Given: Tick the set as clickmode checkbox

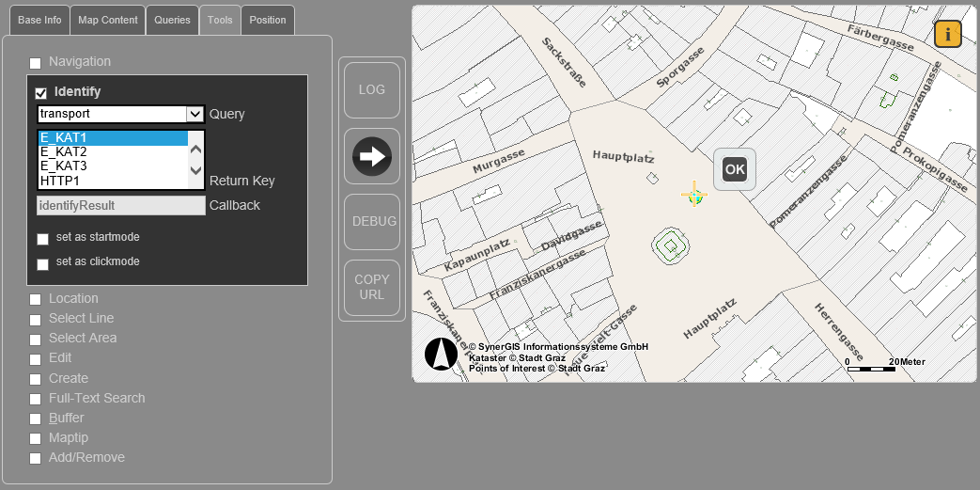Looking at the screenshot, I should tap(42, 264).
